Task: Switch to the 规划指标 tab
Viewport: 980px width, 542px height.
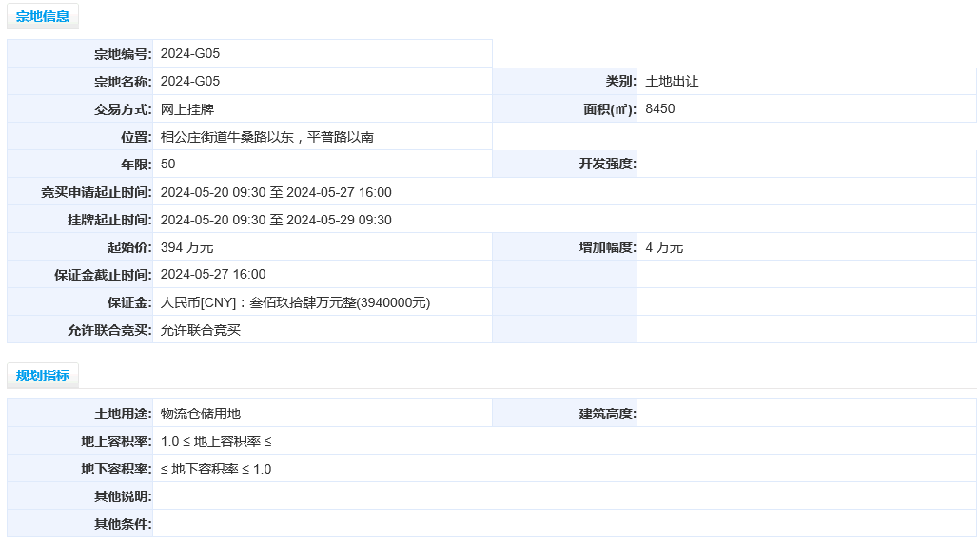Action: 43,376
